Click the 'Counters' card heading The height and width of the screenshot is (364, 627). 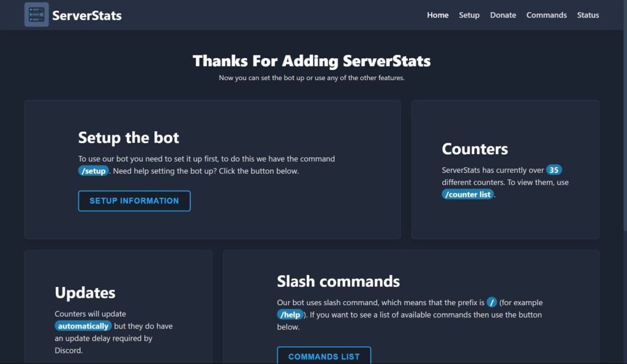[475, 149]
